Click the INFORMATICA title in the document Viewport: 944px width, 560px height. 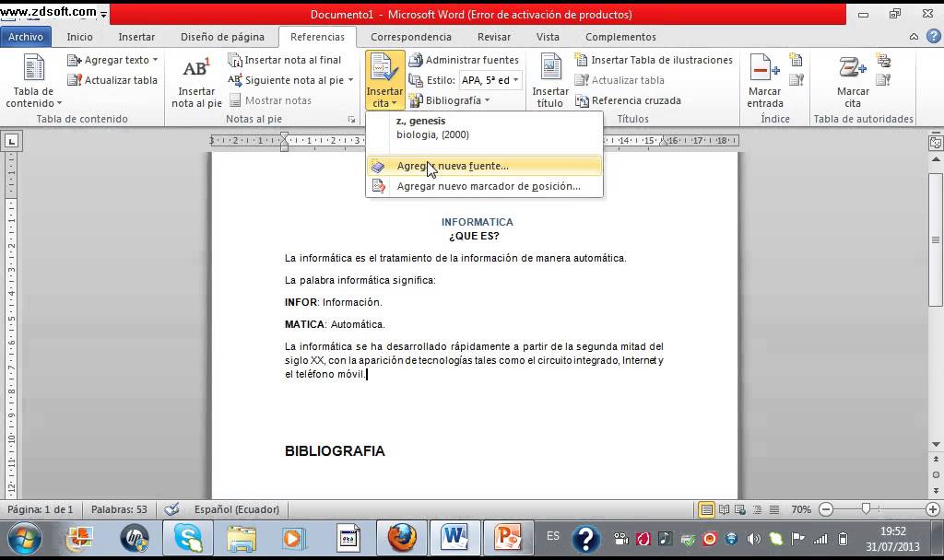tap(477, 222)
